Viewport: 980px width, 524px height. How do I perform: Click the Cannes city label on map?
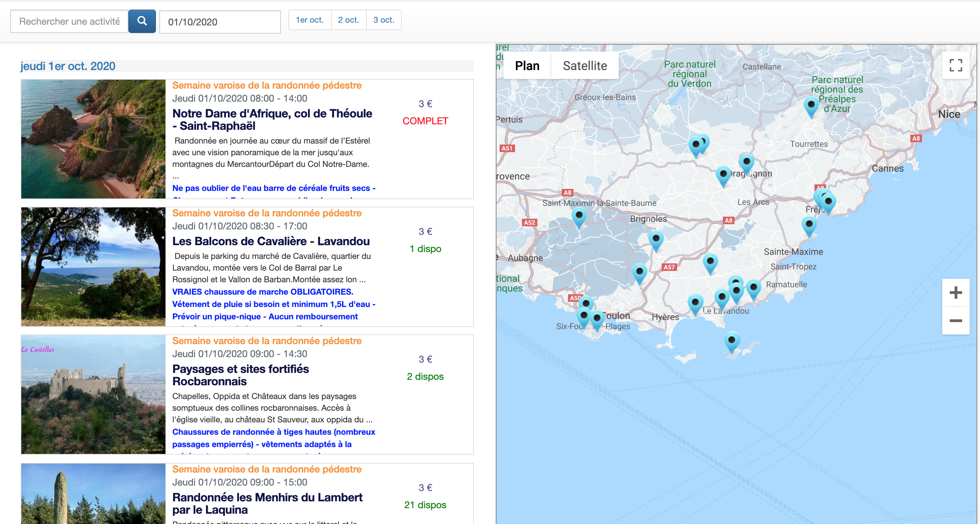pos(888,168)
